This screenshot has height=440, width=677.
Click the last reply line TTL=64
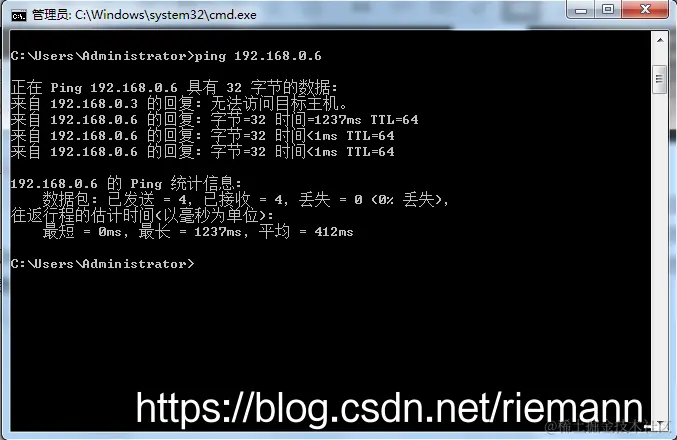[x=203, y=152]
